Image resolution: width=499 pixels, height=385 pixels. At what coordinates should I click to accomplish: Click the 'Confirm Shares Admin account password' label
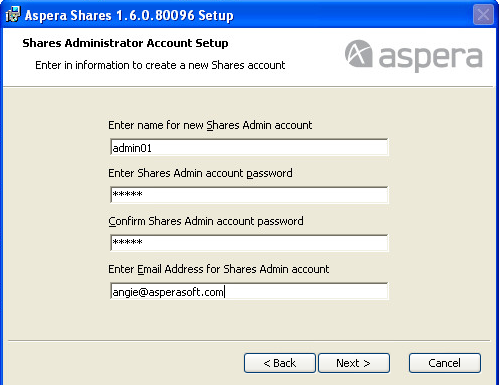(x=206, y=221)
